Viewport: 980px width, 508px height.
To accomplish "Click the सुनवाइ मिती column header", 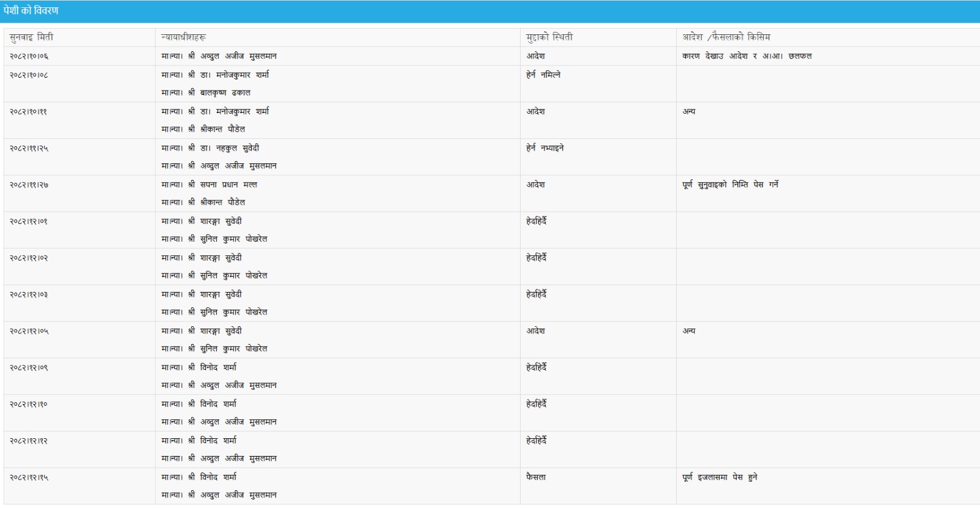I will [x=31, y=37].
